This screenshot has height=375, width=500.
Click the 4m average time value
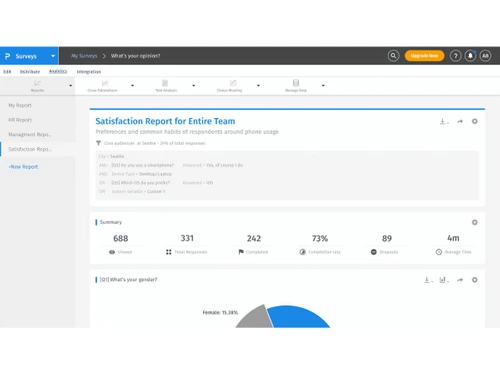453,238
